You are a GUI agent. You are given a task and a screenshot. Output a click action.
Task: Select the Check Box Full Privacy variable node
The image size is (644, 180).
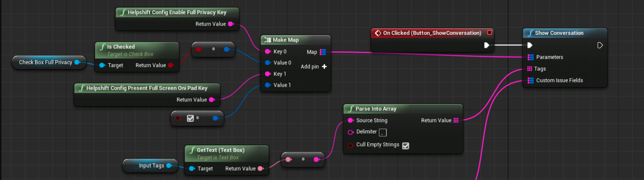coord(46,62)
